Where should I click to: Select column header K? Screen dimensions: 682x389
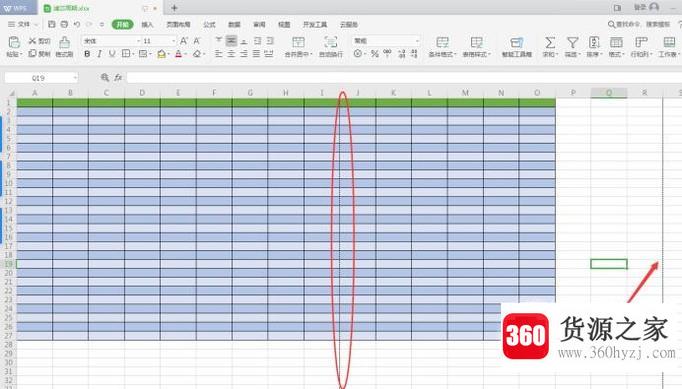[393, 93]
